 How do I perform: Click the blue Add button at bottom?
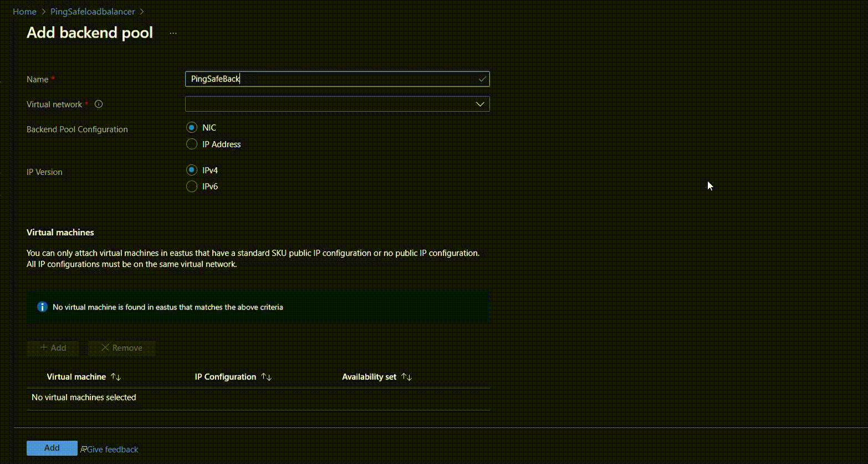(52, 448)
